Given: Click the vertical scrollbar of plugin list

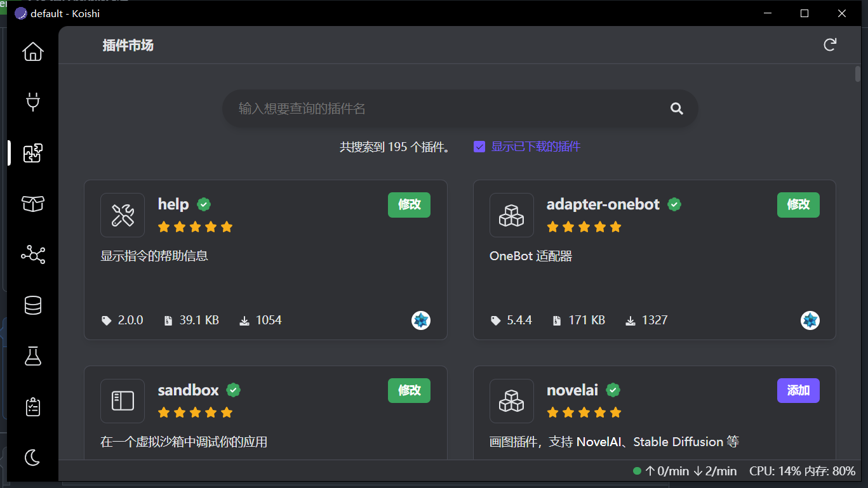Looking at the screenshot, I should click(858, 74).
